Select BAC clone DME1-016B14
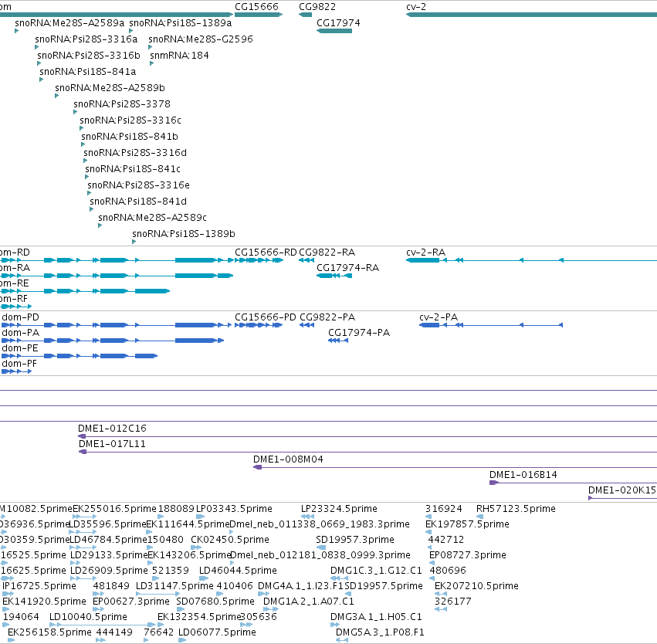657x644 pixels. coord(573,483)
